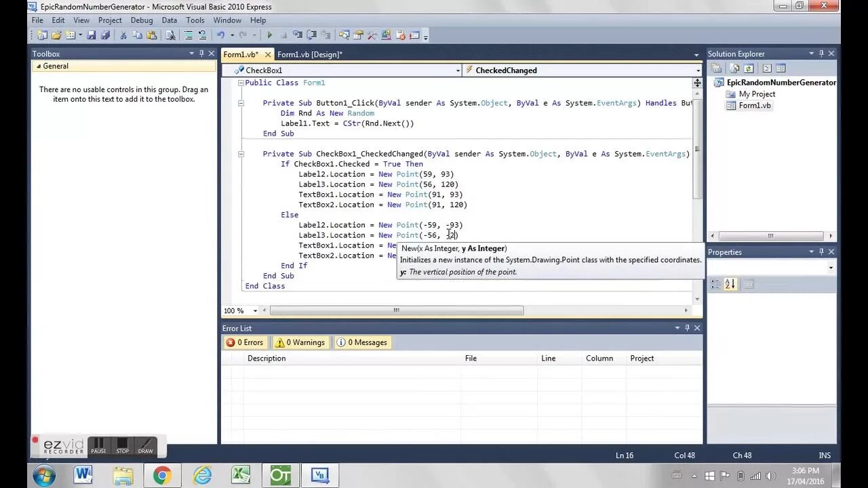Uncomment selected lines icon

pos(202,35)
